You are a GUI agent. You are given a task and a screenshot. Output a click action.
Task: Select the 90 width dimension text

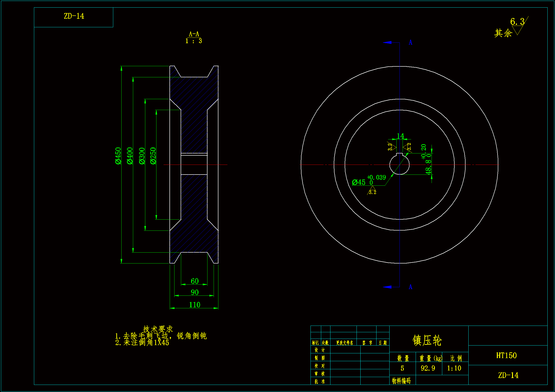point(195,292)
